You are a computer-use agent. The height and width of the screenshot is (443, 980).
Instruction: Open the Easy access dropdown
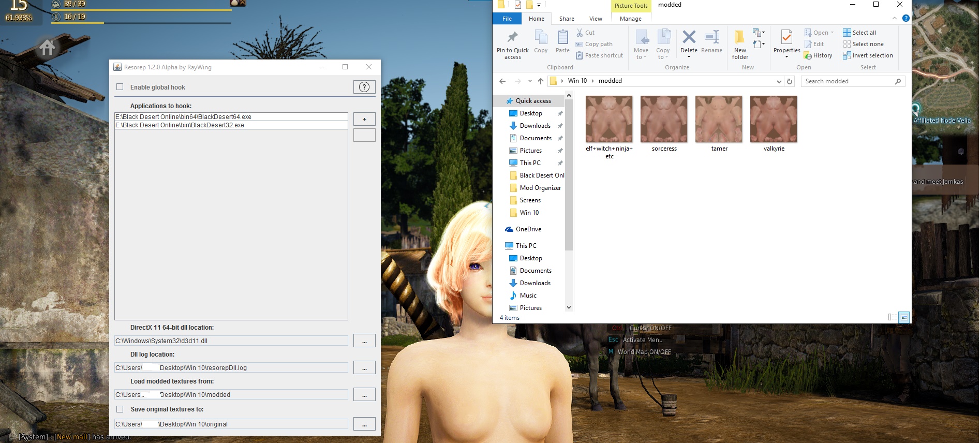(x=759, y=44)
